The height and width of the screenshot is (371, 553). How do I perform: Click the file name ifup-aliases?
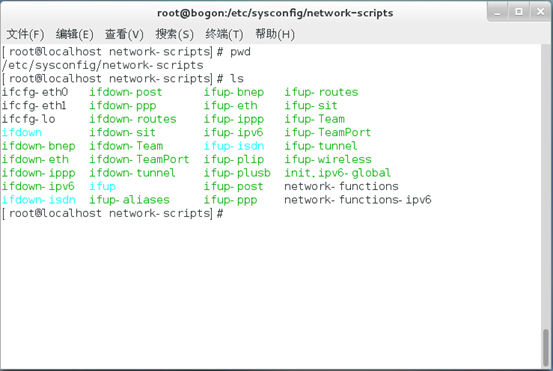pyautogui.click(x=129, y=200)
